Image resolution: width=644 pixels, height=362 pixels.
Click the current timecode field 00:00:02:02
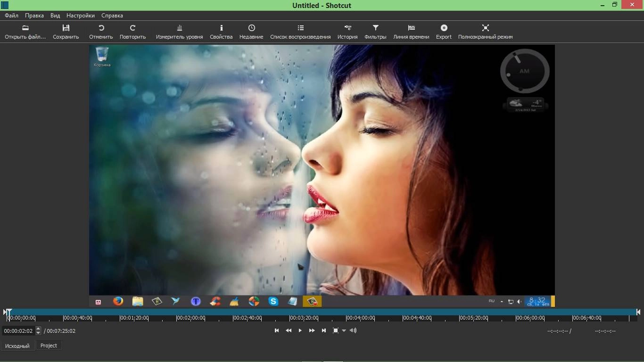[x=19, y=331]
